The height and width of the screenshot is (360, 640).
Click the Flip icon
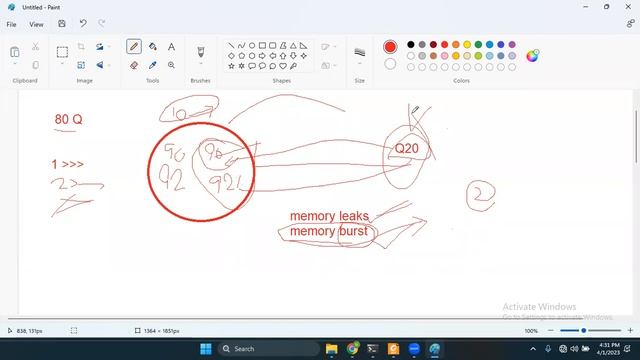[100, 65]
